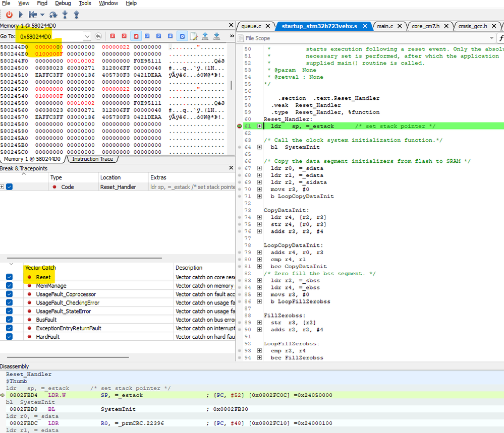This screenshot has width=504, height=433.
Task: Open the Tools menu
Action: coord(85,3)
